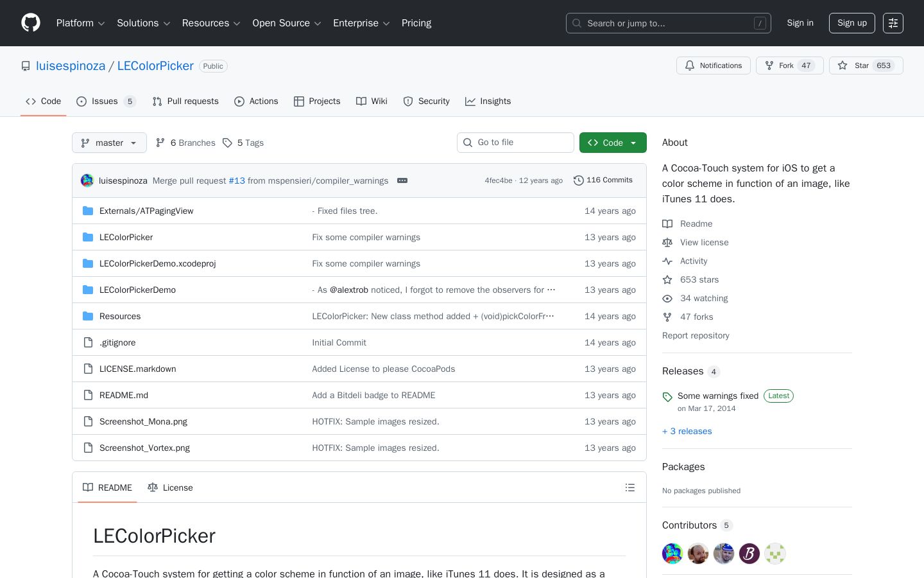Image resolution: width=924 pixels, height=578 pixels.
Task: Select the License tab in README panel
Action: click(x=170, y=487)
